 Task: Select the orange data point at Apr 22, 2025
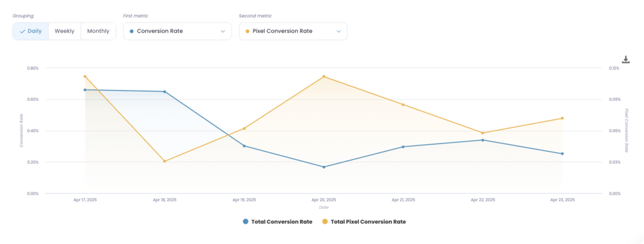pyautogui.click(x=482, y=133)
